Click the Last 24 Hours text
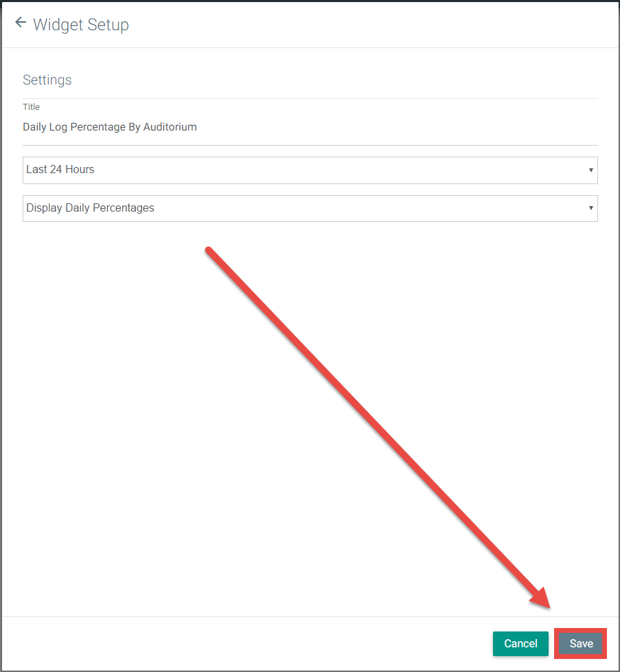This screenshot has width=620, height=672. pyautogui.click(x=60, y=170)
